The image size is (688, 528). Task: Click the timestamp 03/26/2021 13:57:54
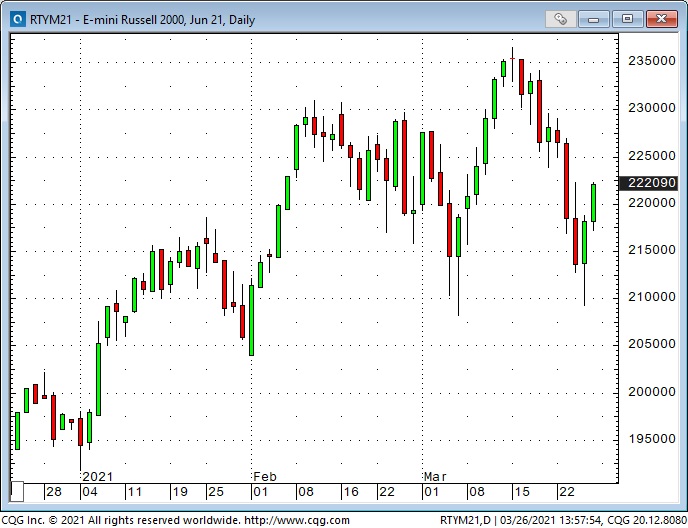pos(551,521)
